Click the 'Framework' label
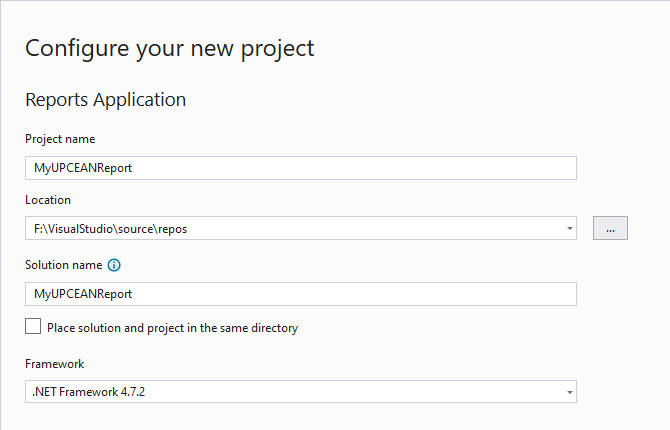670x430 pixels. click(x=55, y=364)
